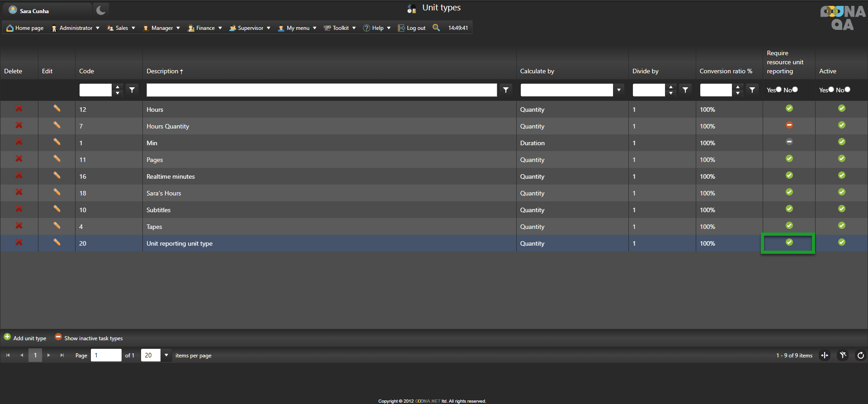The width and height of the screenshot is (868, 404).
Task: Open the Toolkit menu
Action: (340, 28)
